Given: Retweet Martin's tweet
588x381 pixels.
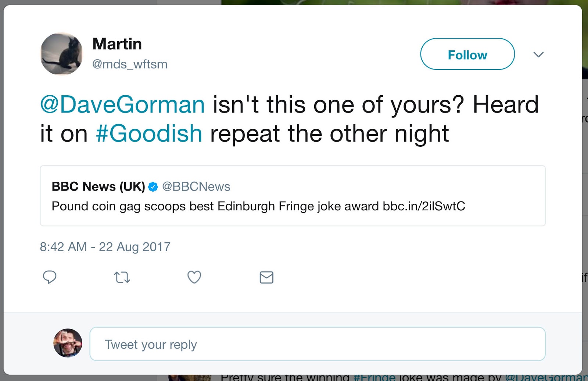Looking at the screenshot, I should coord(122,277).
